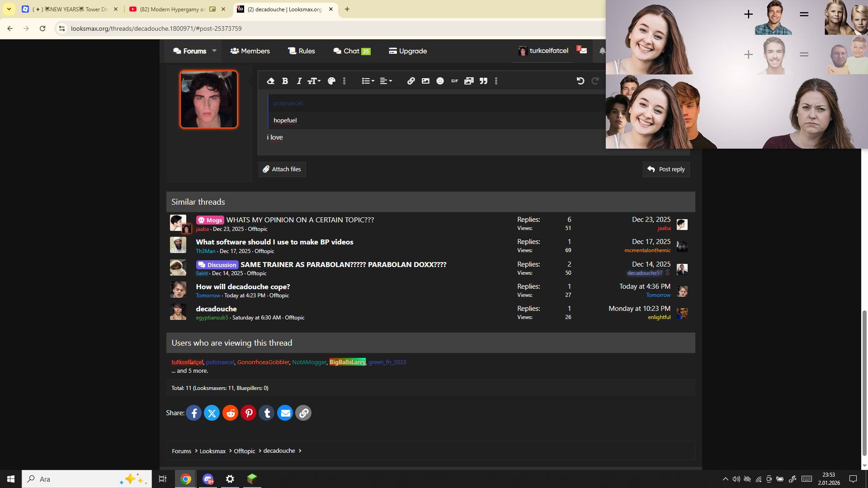Image resolution: width=868 pixels, height=488 pixels.
Task: Toggle bold formatting in editor
Action: pyautogui.click(x=285, y=81)
